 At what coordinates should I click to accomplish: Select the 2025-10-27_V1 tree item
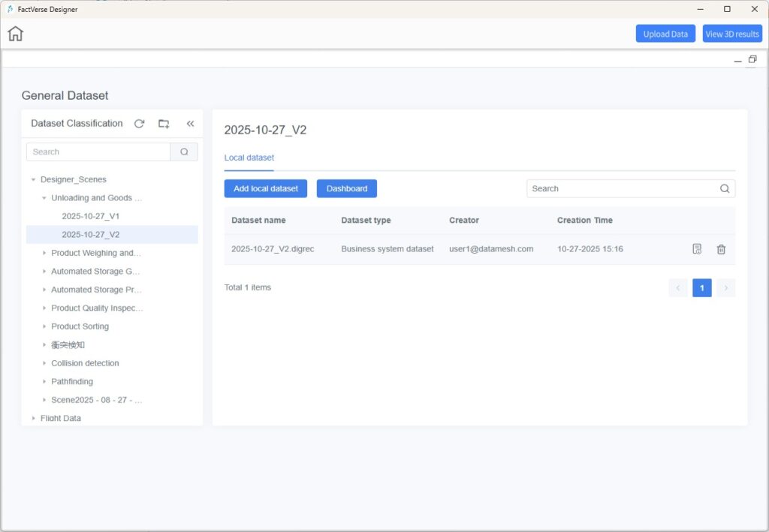click(x=90, y=216)
